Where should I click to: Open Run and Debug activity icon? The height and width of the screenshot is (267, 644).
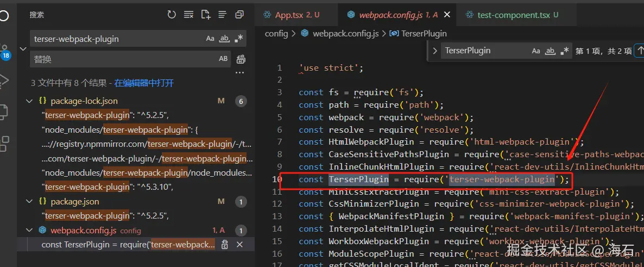coord(4,81)
